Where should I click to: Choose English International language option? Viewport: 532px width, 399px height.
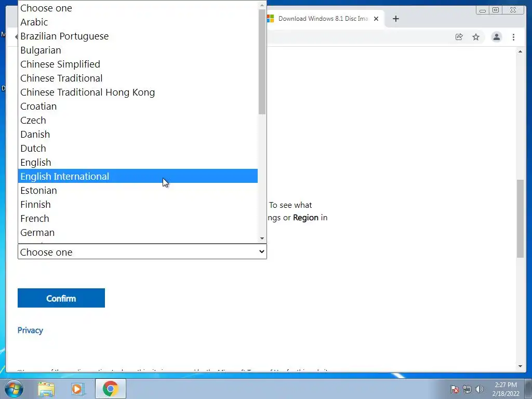point(138,177)
